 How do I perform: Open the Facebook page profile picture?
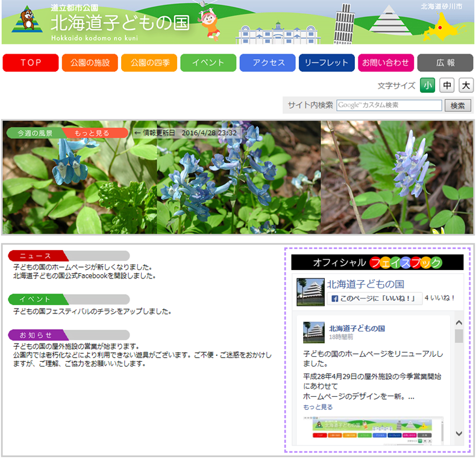(308, 292)
